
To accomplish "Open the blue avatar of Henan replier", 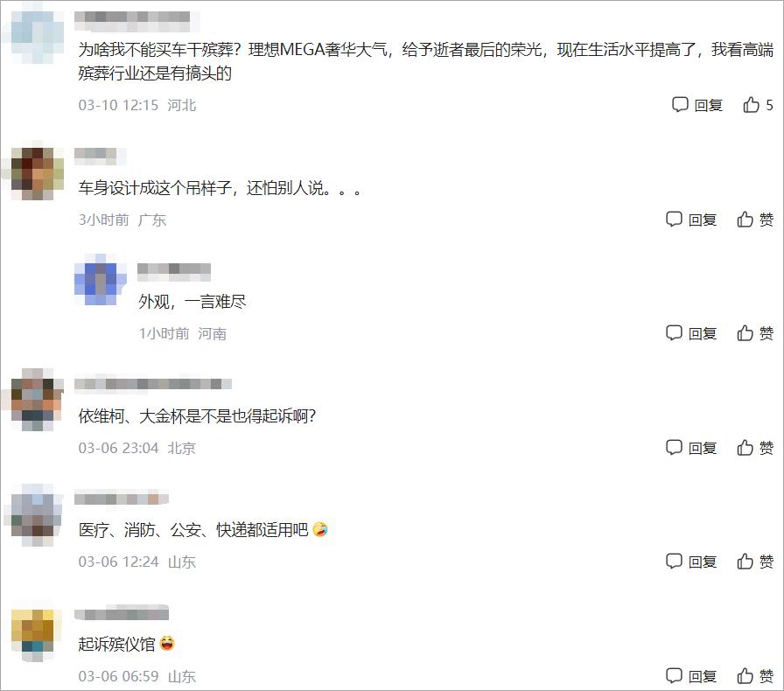I will (x=100, y=280).
